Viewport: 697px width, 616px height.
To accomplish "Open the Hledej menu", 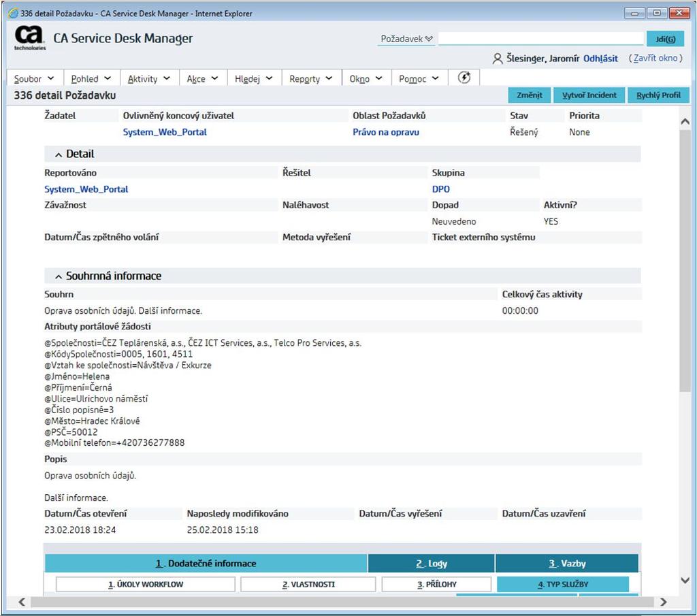I will click(253, 79).
